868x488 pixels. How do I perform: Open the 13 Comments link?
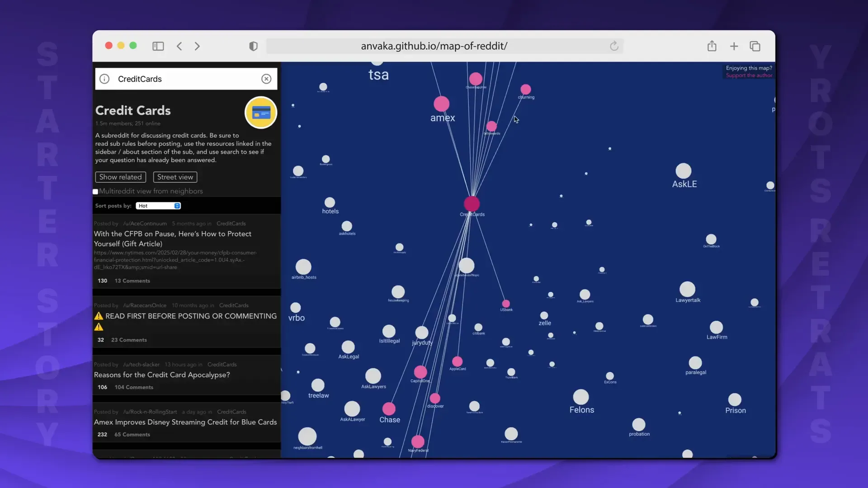[x=132, y=281]
